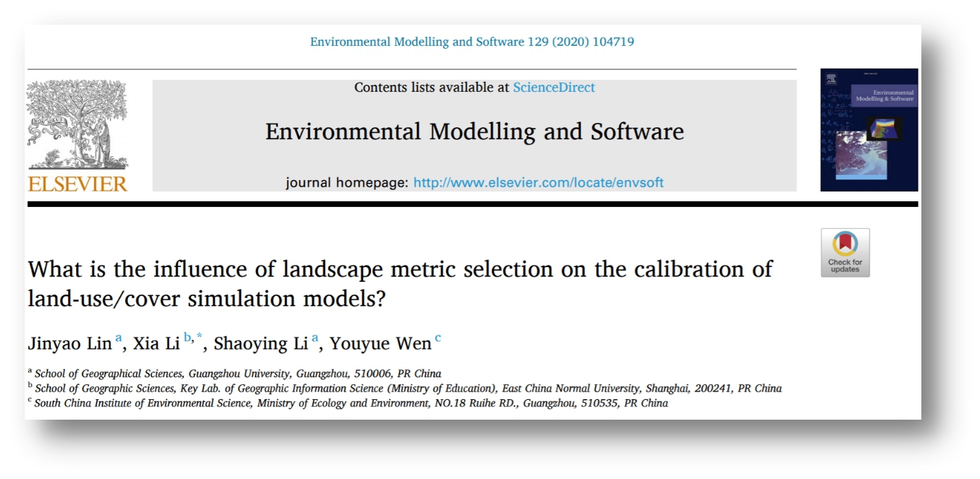Click the Guangzhou University affiliation line
980x479 pixels.
[x=235, y=374]
